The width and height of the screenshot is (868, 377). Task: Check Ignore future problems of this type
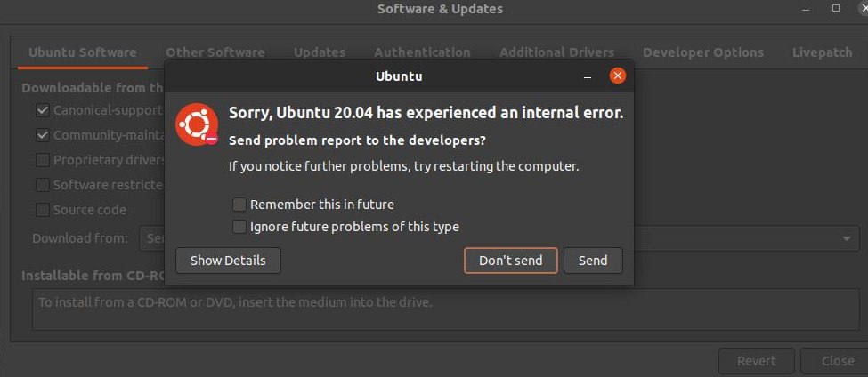coord(239,227)
